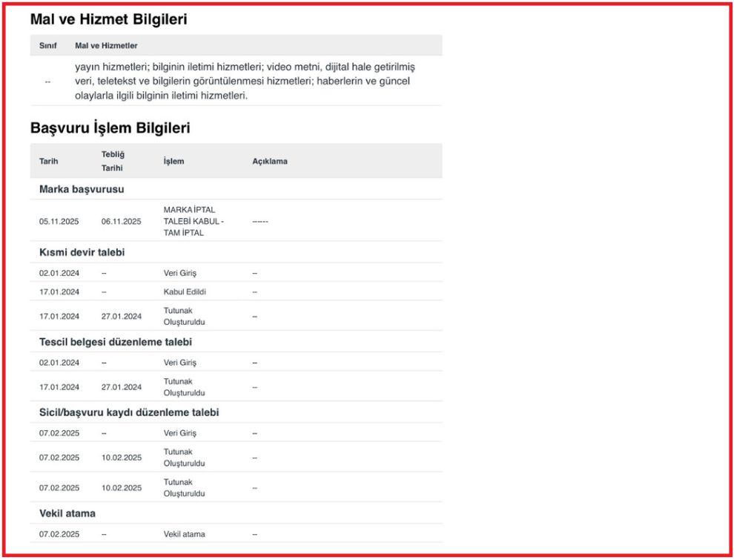
Task: Click the 05.11.2025 date cell
Action: tap(59, 221)
